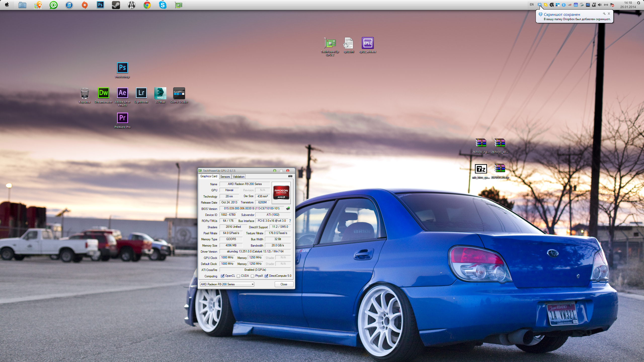Enable the PhysX checkbox
This screenshot has height=362, width=644.
click(252, 276)
